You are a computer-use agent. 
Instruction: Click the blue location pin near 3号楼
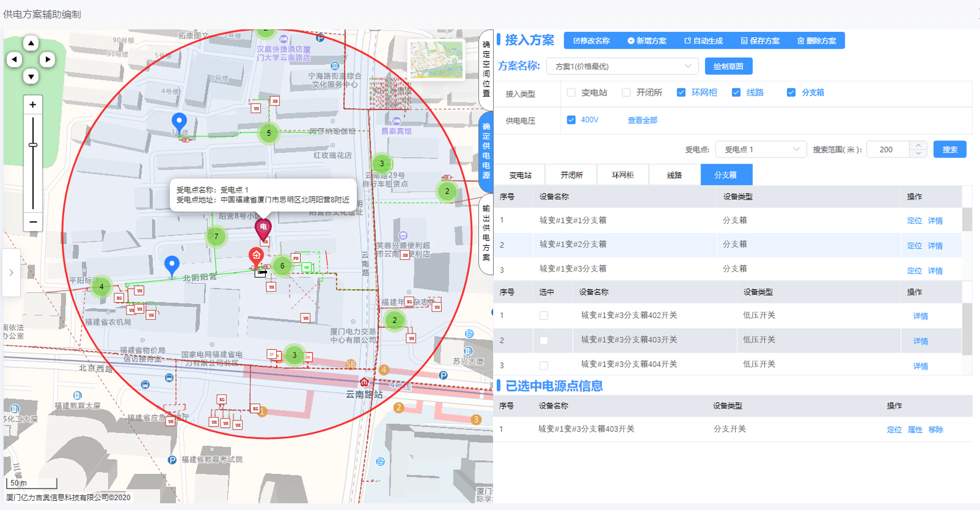pyautogui.click(x=179, y=122)
